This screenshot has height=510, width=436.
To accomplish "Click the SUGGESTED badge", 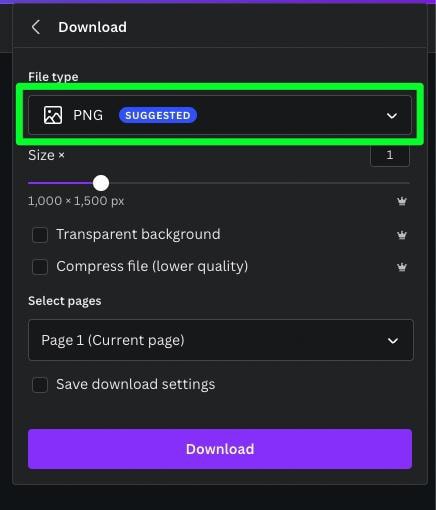I will pos(158,115).
